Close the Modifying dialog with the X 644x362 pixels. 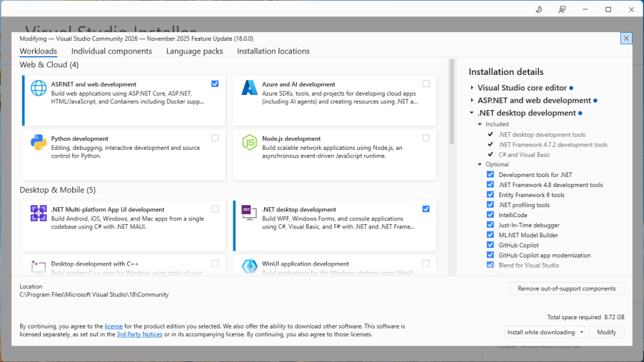point(626,38)
